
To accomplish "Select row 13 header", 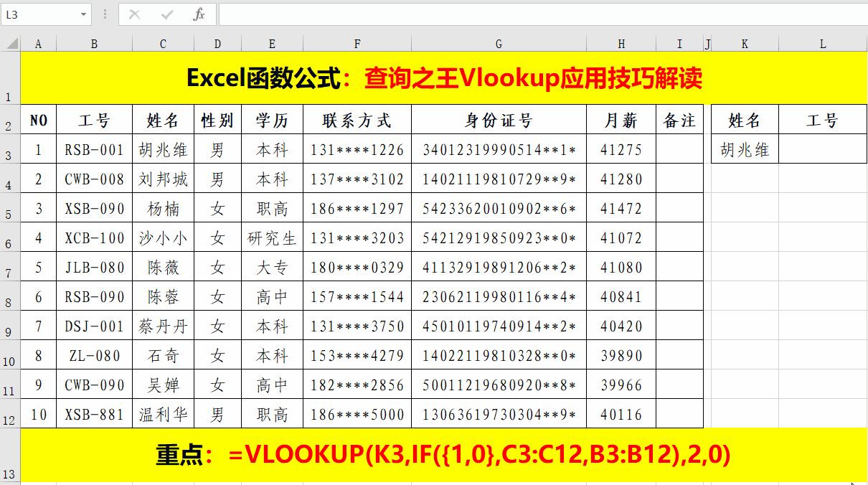I will click(10, 455).
